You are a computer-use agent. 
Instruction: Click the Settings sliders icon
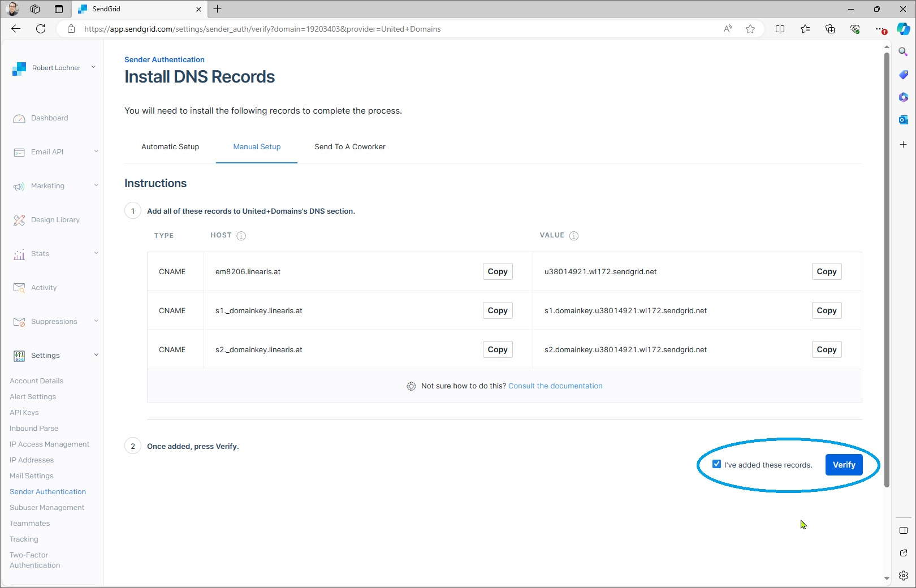click(x=19, y=356)
